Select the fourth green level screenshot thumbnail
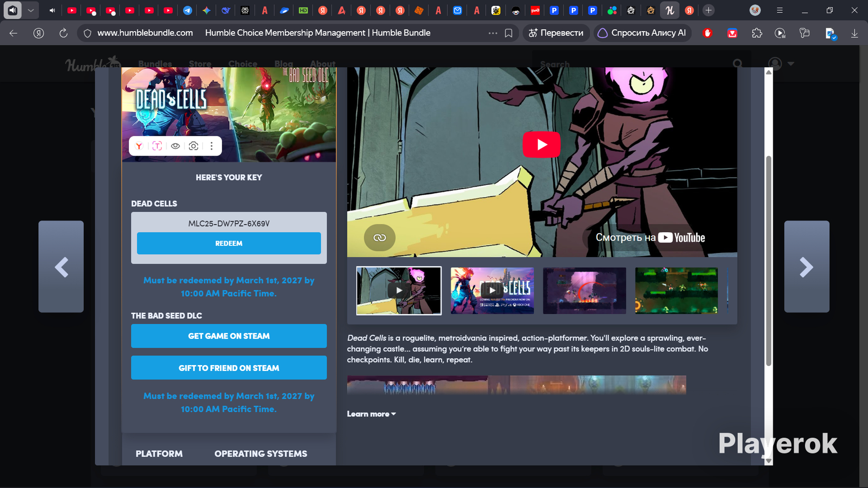Image resolution: width=868 pixels, height=488 pixels. (677, 291)
